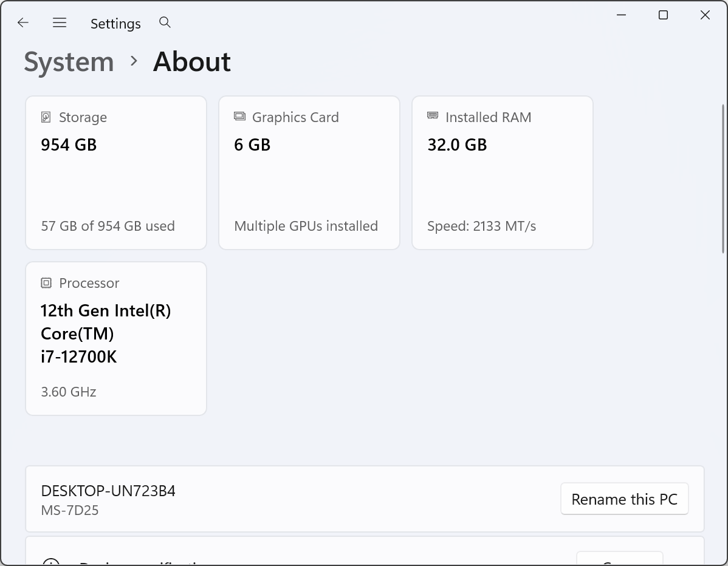Click the Processor chip icon

pos(46,283)
